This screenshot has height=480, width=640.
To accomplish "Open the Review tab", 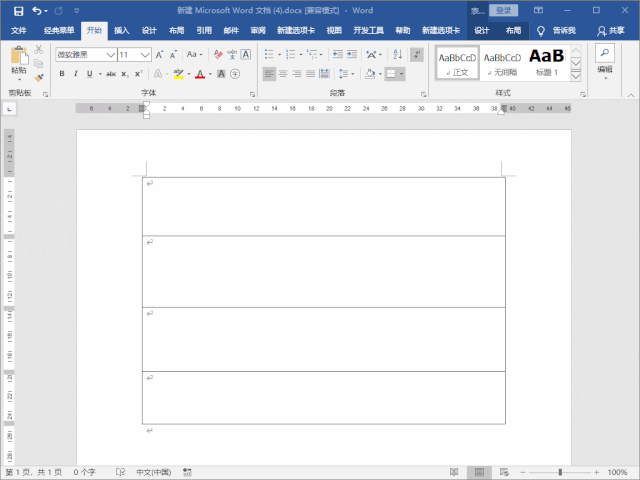I will 258,31.
